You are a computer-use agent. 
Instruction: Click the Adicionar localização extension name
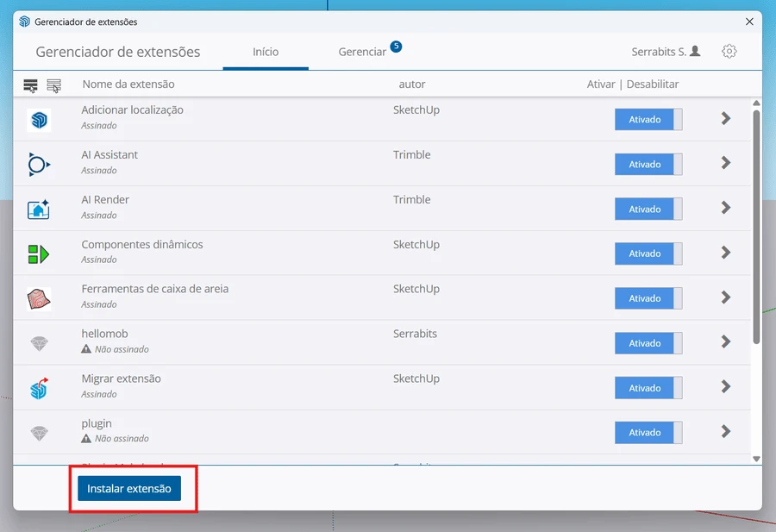(132, 110)
